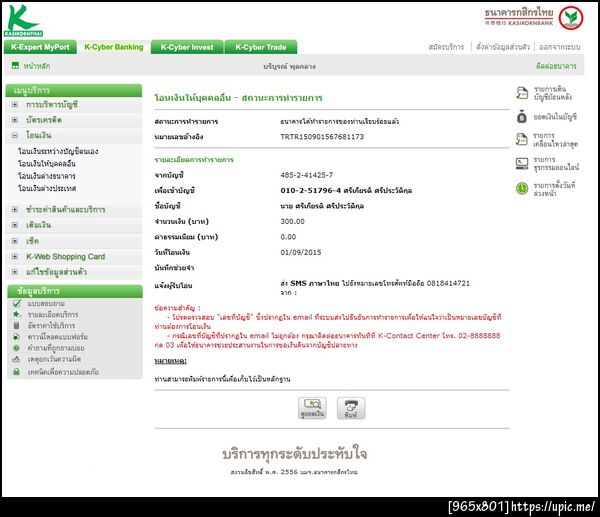Open the ยอดเงินในบัญชี money bag icon
Viewport: 600px width, 517px height.
522,116
